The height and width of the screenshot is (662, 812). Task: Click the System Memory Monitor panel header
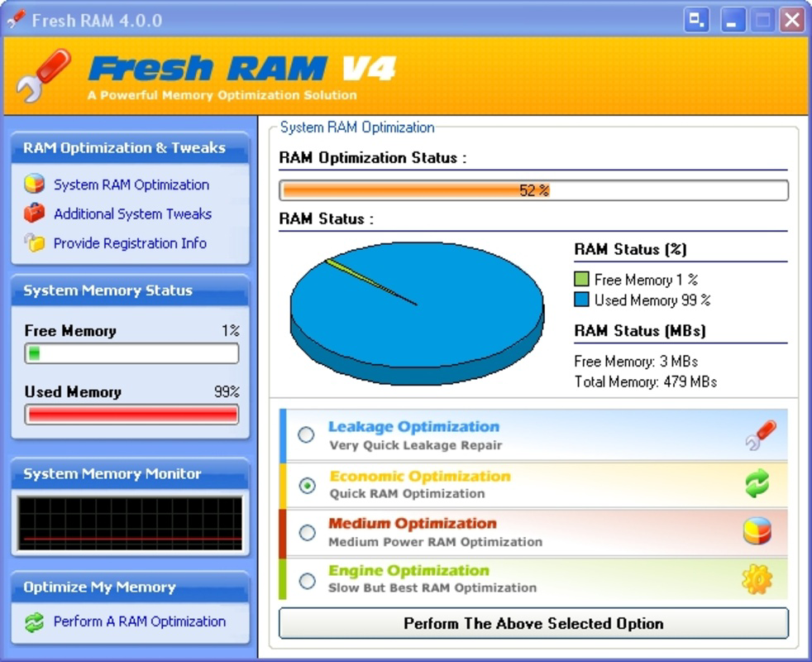pos(130,474)
